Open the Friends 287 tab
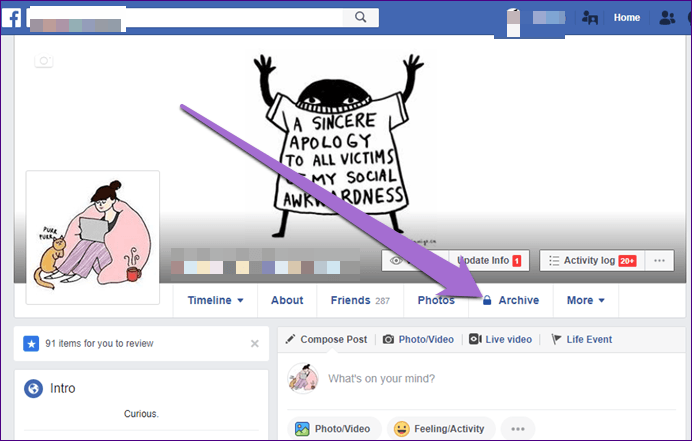This screenshot has height=441, width=692. (x=360, y=300)
